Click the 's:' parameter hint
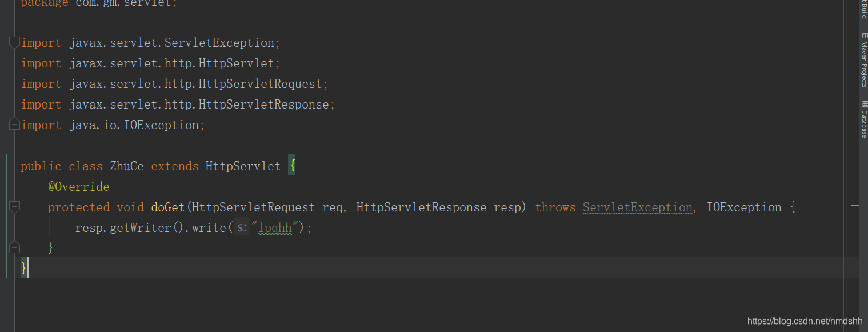The image size is (868, 332). pyautogui.click(x=242, y=228)
